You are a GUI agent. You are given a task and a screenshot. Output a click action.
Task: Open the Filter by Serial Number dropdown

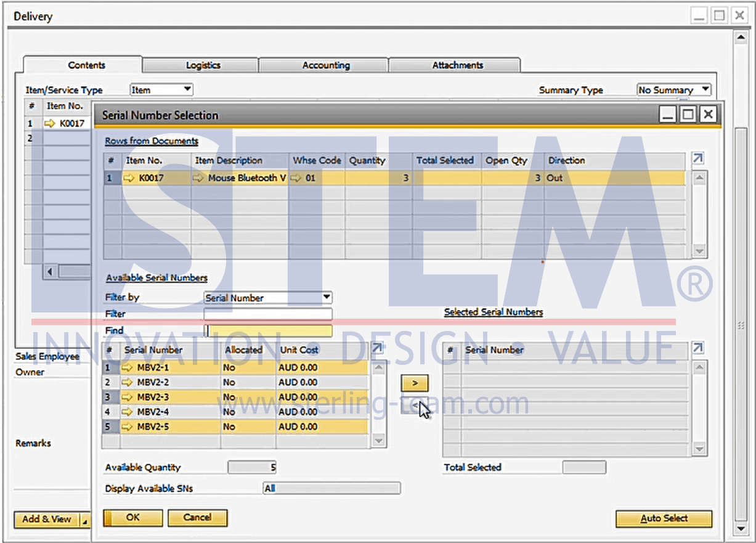coord(327,298)
